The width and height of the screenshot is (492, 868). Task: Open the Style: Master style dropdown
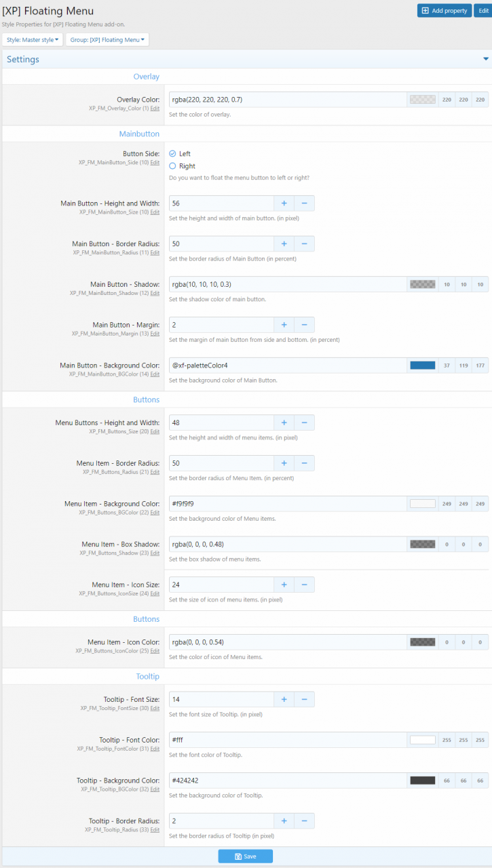[33, 40]
